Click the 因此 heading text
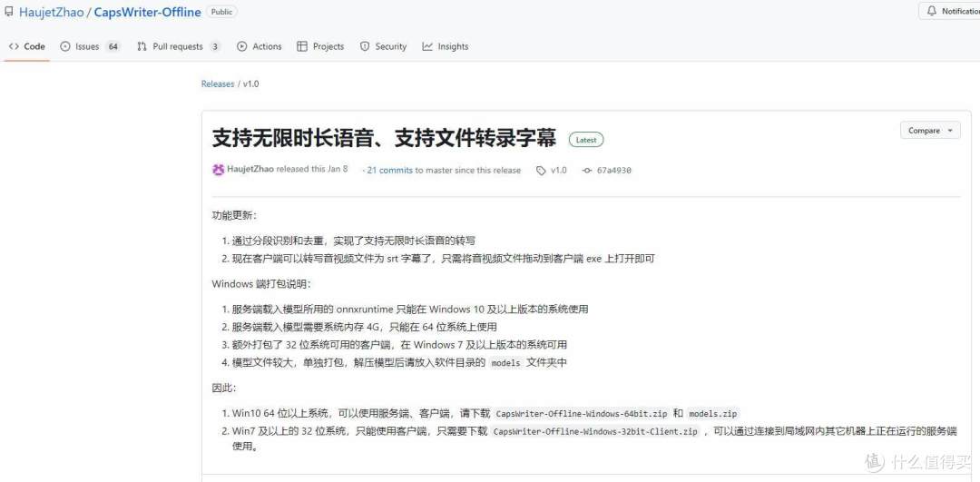The image size is (980, 482). point(224,388)
